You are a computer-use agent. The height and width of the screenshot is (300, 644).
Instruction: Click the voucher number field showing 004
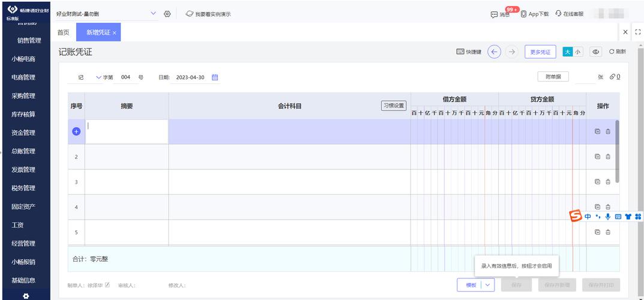click(125, 77)
